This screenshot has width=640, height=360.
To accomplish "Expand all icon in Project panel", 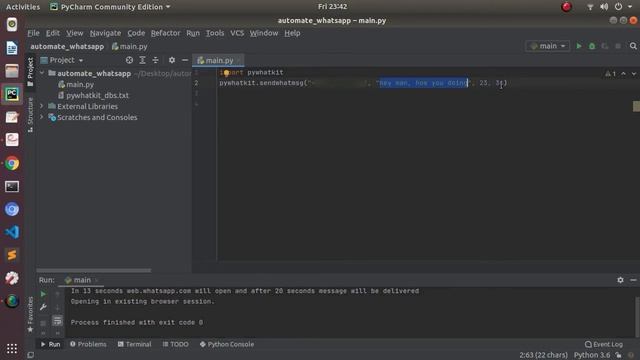I will 142,60.
